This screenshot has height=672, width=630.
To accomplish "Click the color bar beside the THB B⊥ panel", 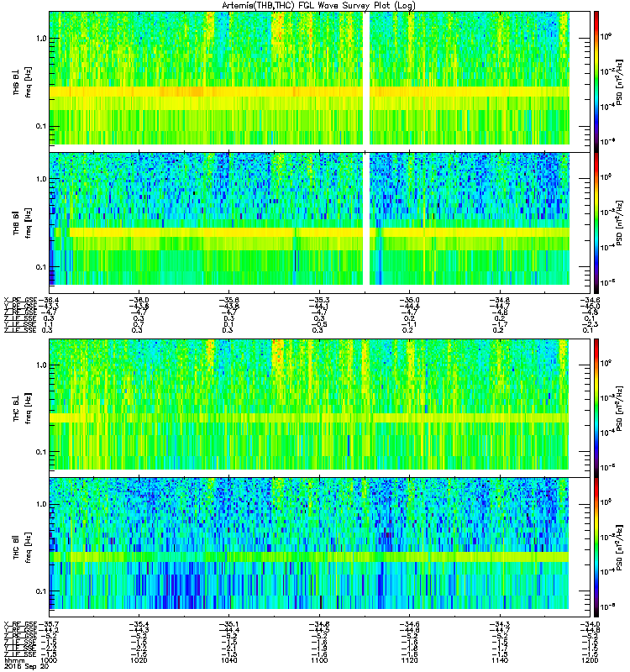I will [x=596, y=81].
